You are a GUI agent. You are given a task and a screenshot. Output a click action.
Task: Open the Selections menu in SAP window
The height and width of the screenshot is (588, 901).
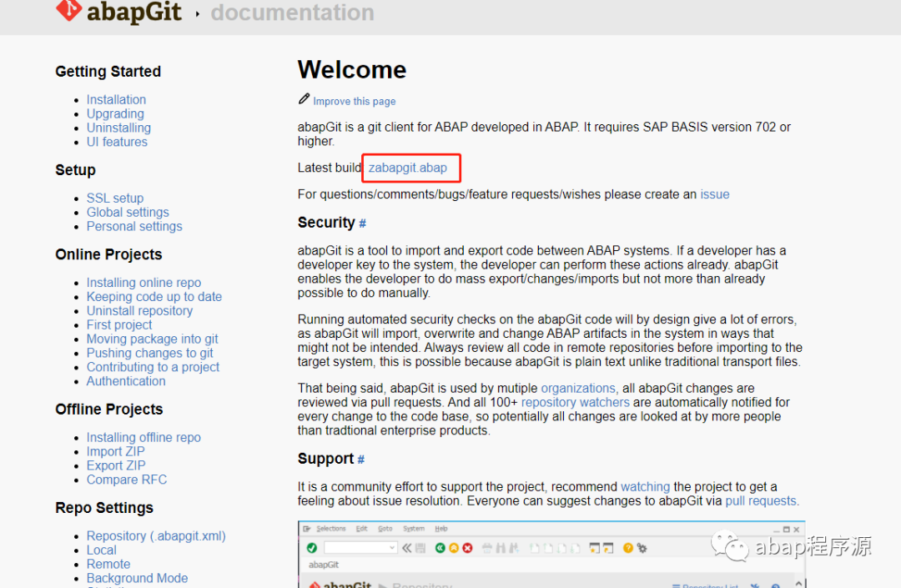[x=331, y=528]
